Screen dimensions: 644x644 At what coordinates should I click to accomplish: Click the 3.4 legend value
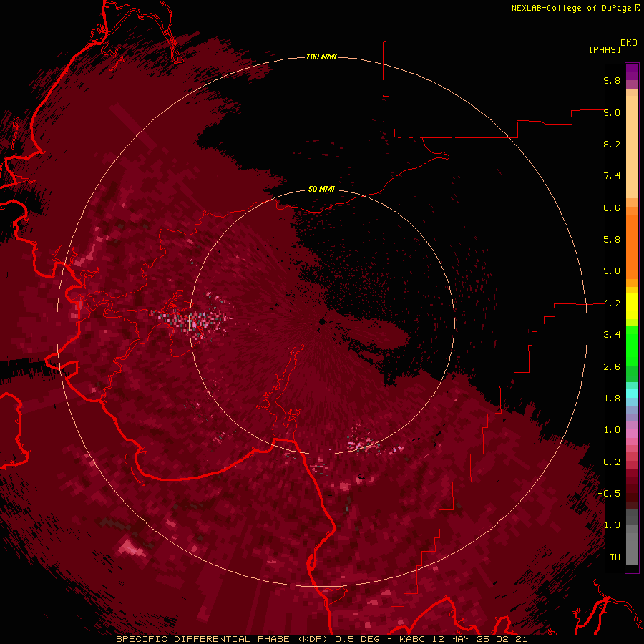[612, 335]
